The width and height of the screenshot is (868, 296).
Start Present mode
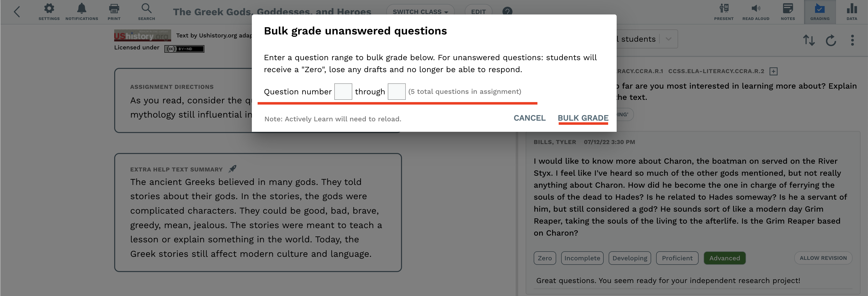click(723, 12)
